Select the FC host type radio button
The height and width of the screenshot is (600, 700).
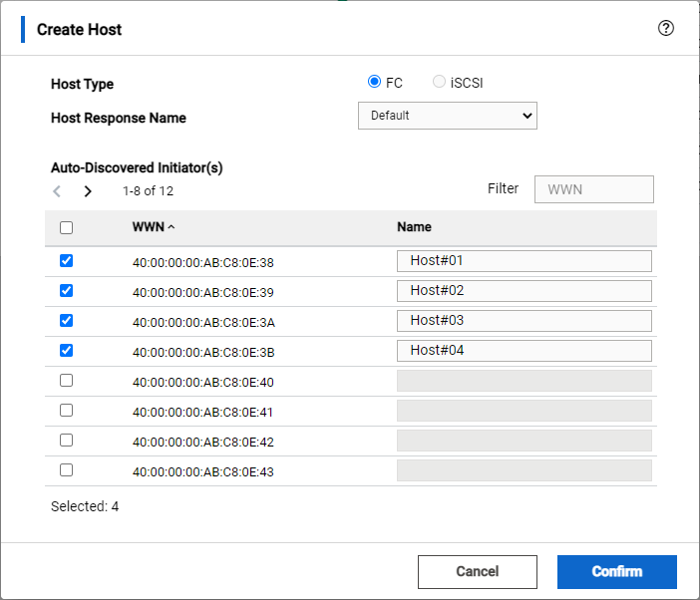[x=375, y=82]
